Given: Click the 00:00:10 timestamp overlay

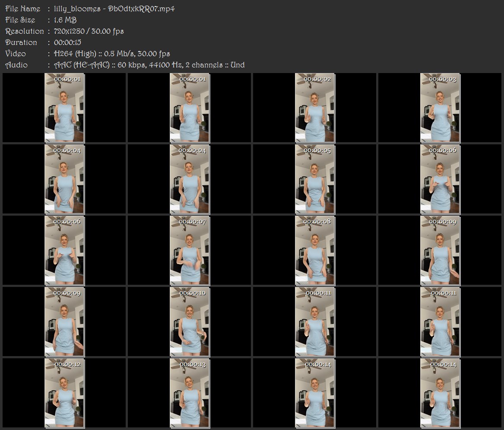Looking at the screenshot, I should point(192,293).
